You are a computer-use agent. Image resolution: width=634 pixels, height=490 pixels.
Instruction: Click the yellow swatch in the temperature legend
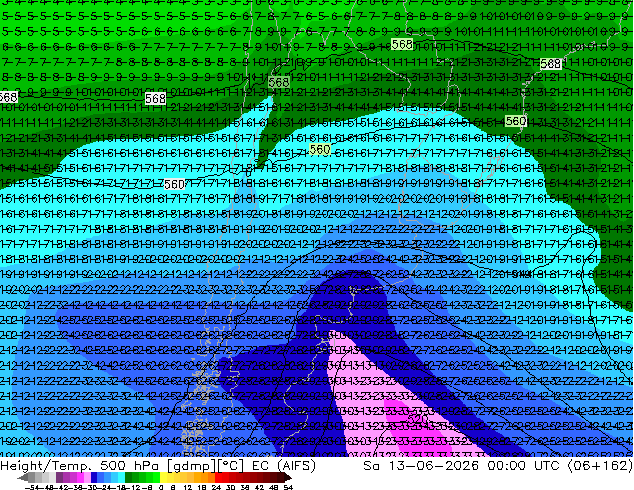click(x=163, y=477)
